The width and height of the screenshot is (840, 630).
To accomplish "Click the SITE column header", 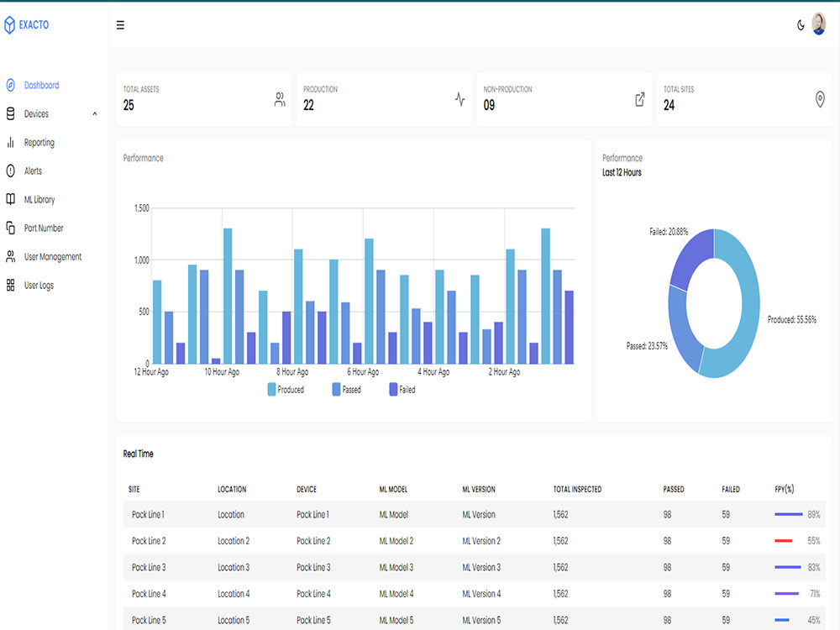I will (x=134, y=489).
